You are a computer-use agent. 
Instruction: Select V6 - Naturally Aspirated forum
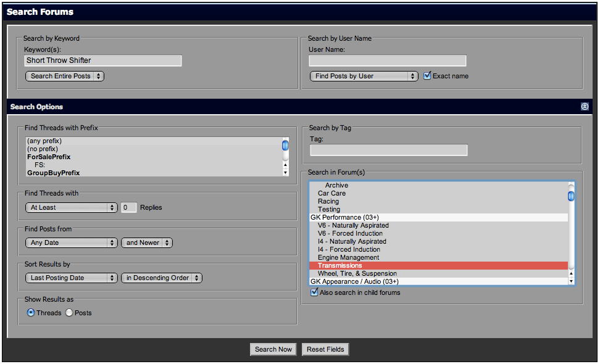click(x=438, y=226)
